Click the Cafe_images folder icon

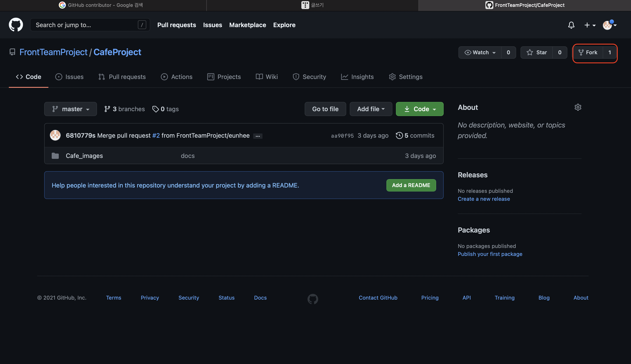pos(55,156)
